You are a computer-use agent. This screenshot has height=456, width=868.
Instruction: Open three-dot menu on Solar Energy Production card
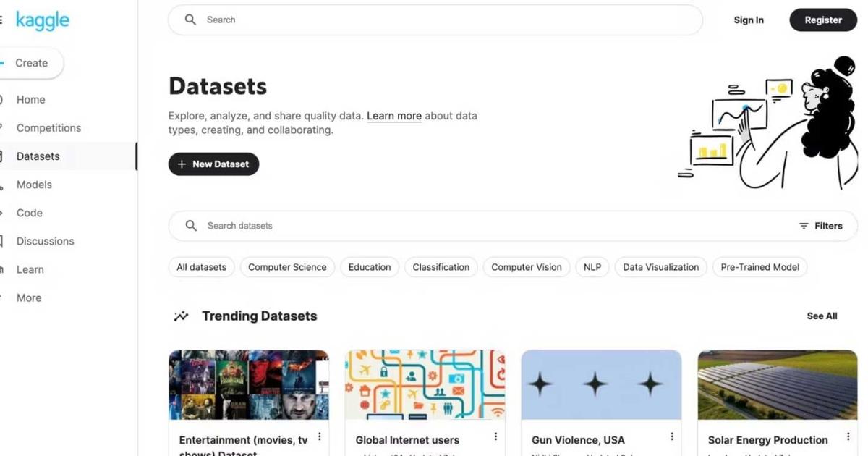(x=848, y=436)
